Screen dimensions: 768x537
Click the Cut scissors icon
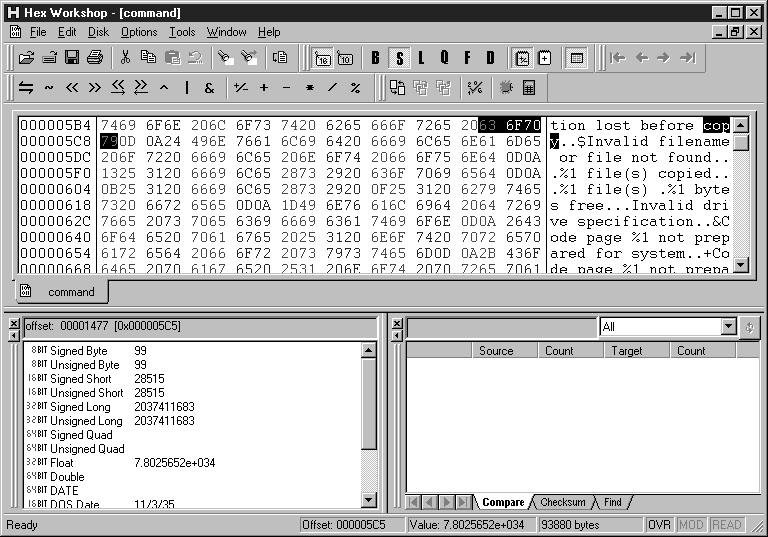click(127, 58)
